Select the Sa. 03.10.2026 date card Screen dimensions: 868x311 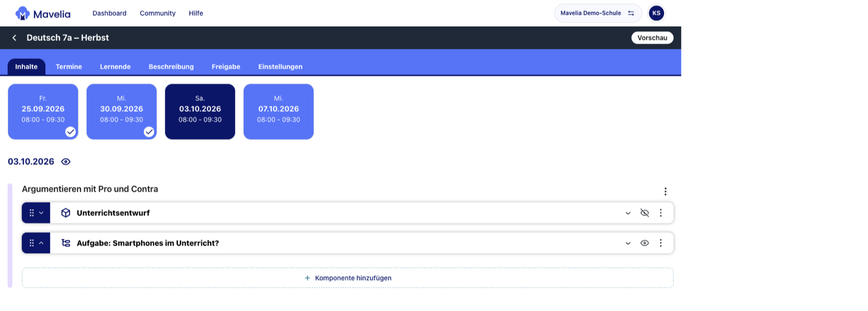tap(200, 111)
